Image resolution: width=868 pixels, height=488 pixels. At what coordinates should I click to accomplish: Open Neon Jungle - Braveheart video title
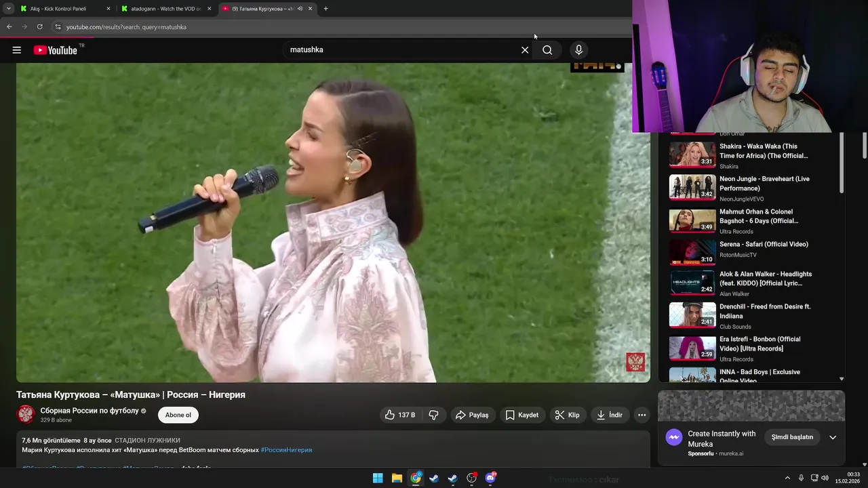pyautogui.click(x=764, y=184)
